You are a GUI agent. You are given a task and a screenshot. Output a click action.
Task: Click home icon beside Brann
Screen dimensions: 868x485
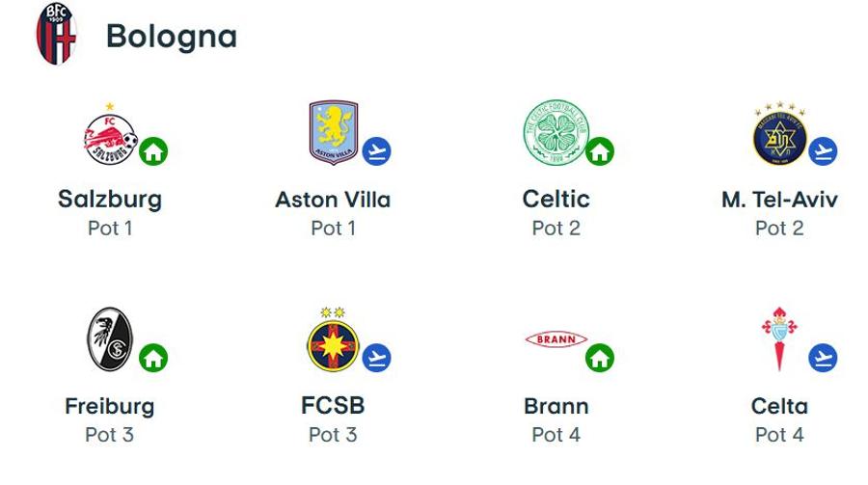tap(600, 358)
